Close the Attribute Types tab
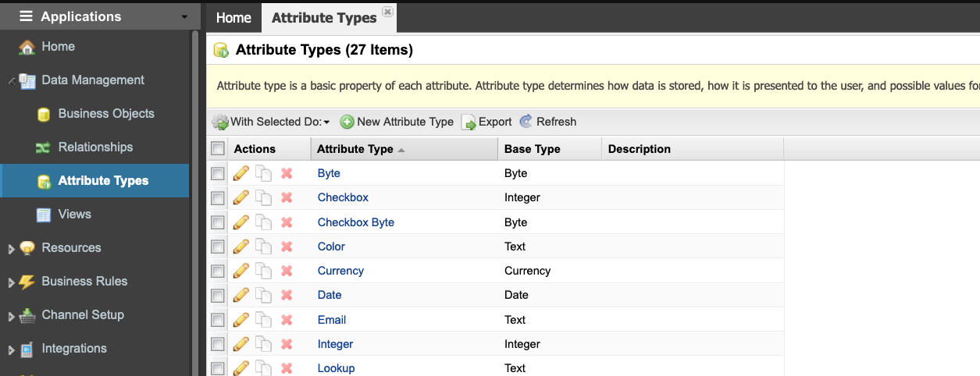Viewport: 980px width, 376px height. coord(387,12)
